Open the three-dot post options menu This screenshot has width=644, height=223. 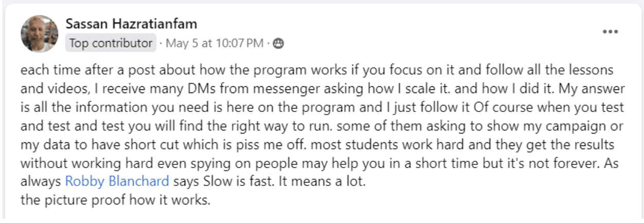(x=610, y=32)
